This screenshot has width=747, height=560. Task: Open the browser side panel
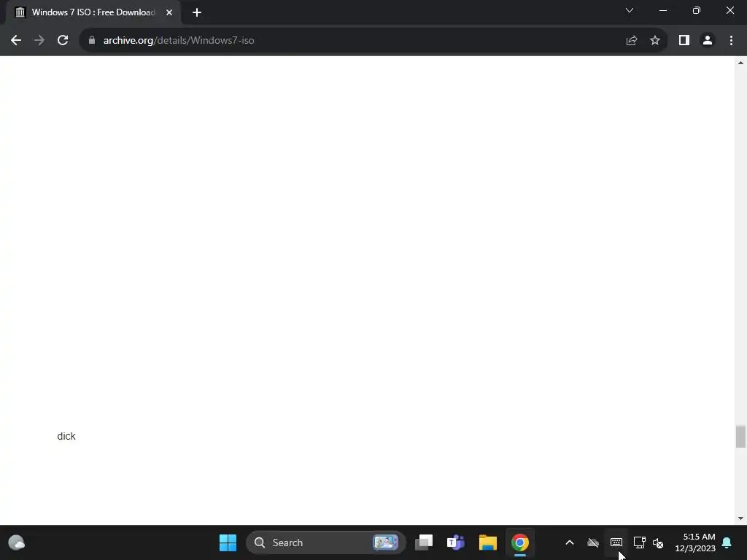point(684,41)
